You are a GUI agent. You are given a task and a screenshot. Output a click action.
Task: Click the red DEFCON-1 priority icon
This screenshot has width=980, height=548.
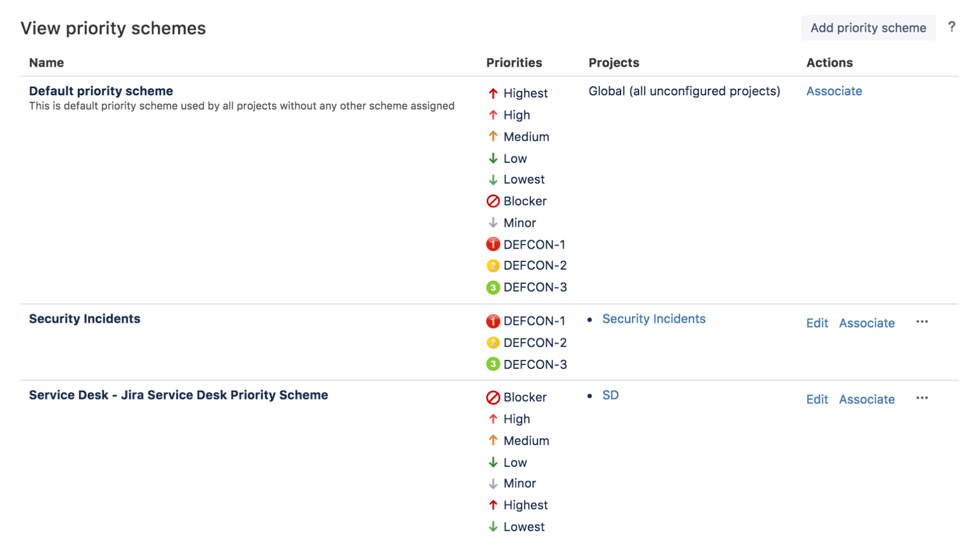click(492, 244)
